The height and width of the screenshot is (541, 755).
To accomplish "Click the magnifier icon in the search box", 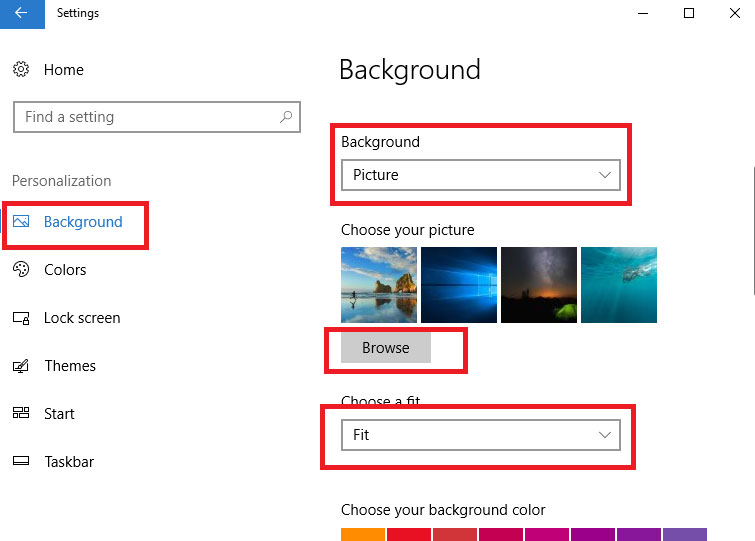I will click(286, 117).
